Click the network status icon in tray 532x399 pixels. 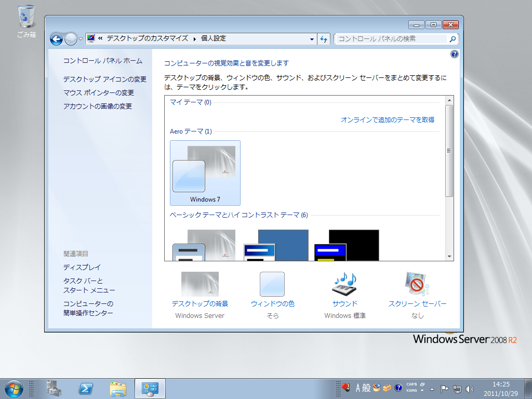point(457,388)
